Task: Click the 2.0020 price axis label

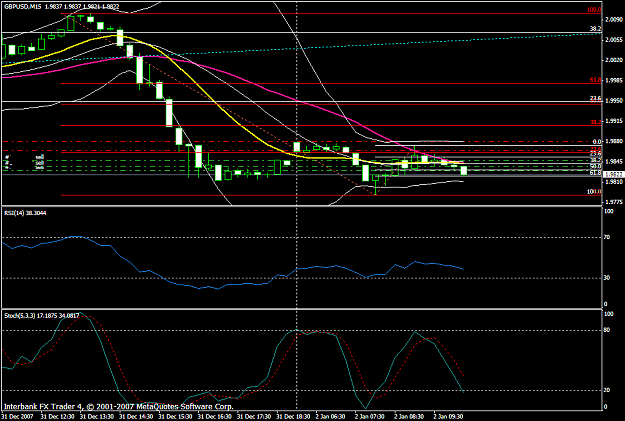Action: pyautogui.click(x=614, y=60)
